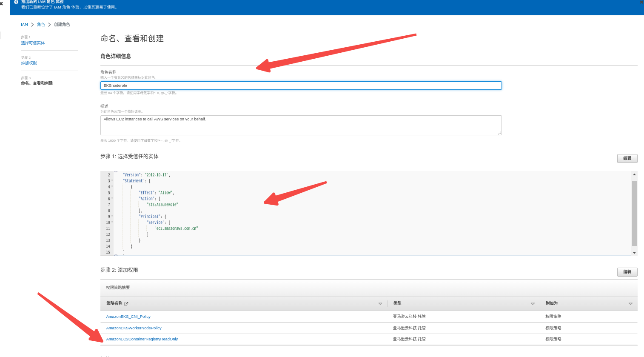Viewport: 644px width, 357px height.
Task: Collapse the code fold arrow on line 6
Action: [112, 199]
